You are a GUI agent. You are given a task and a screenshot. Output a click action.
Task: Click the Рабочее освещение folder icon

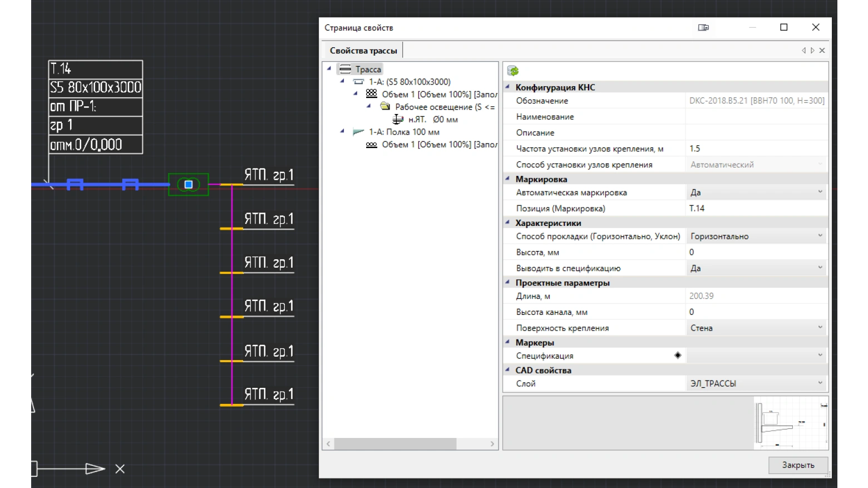[x=385, y=106]
